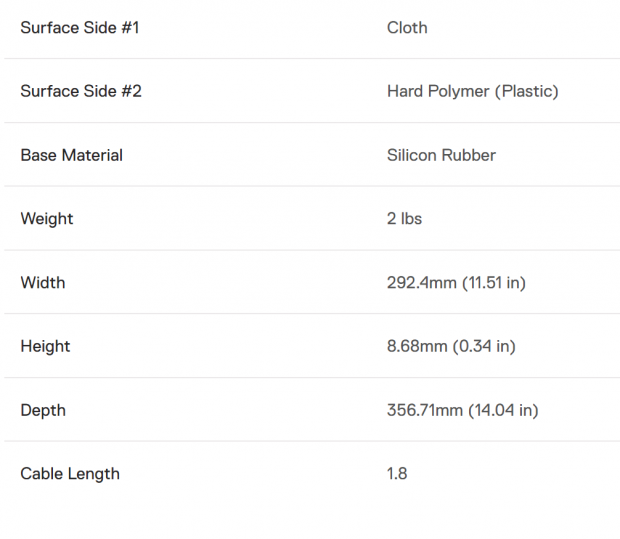Click the Surface Side #1 label
Screen dimensions: 620x539
[x=80, y=28]
